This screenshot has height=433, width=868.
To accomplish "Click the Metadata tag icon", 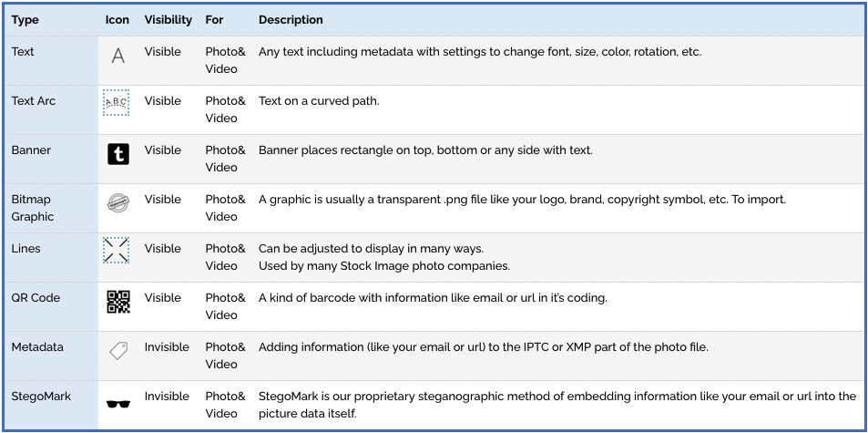I will [117, 350].
